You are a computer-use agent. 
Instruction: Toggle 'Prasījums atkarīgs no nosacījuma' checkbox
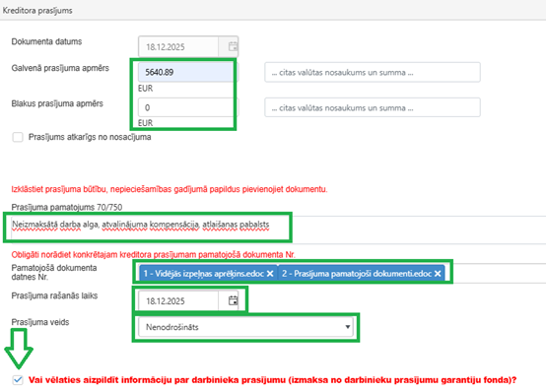(18, 137)
